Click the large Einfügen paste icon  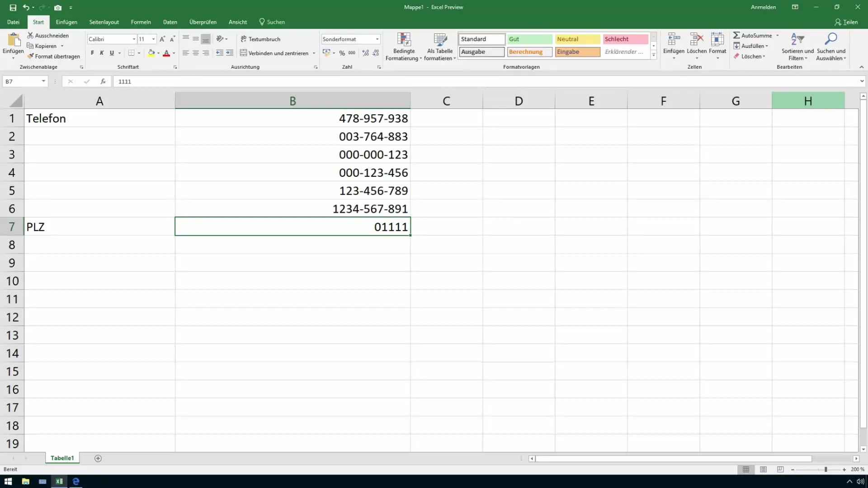tap(13, 40)
